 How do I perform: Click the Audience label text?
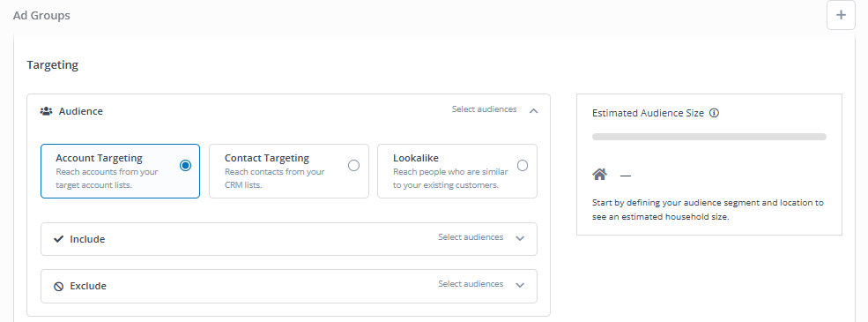(81, 111)
